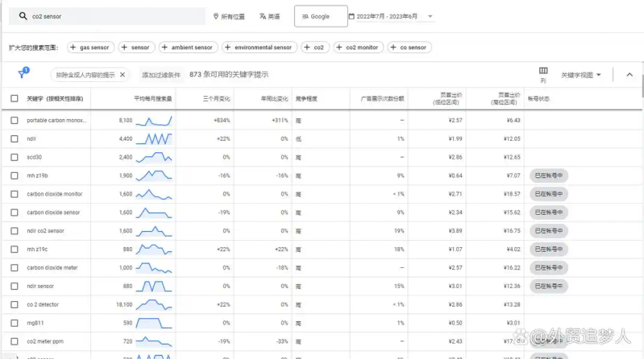Check the 'co2 meter ppm' row
This screenshot has height=359, width=644.
[15, 341]
